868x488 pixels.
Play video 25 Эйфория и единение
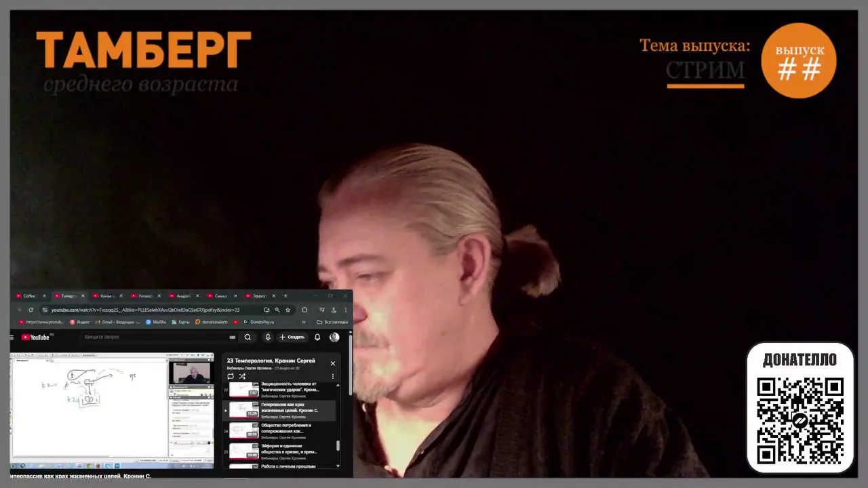pos(279,452)
